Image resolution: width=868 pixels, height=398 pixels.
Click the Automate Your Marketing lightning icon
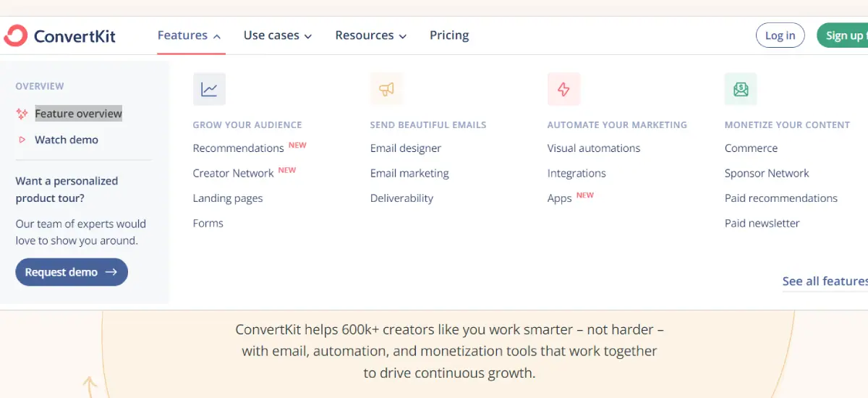click(563, 89)
